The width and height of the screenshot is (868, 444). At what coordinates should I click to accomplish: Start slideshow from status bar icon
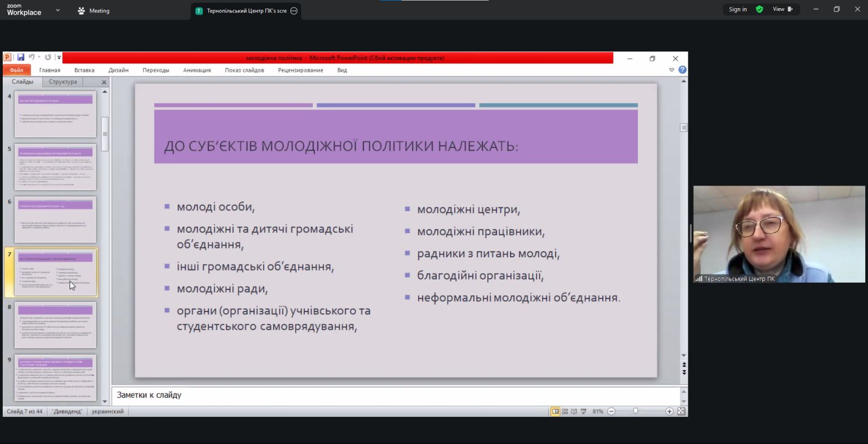click(584, 411)
